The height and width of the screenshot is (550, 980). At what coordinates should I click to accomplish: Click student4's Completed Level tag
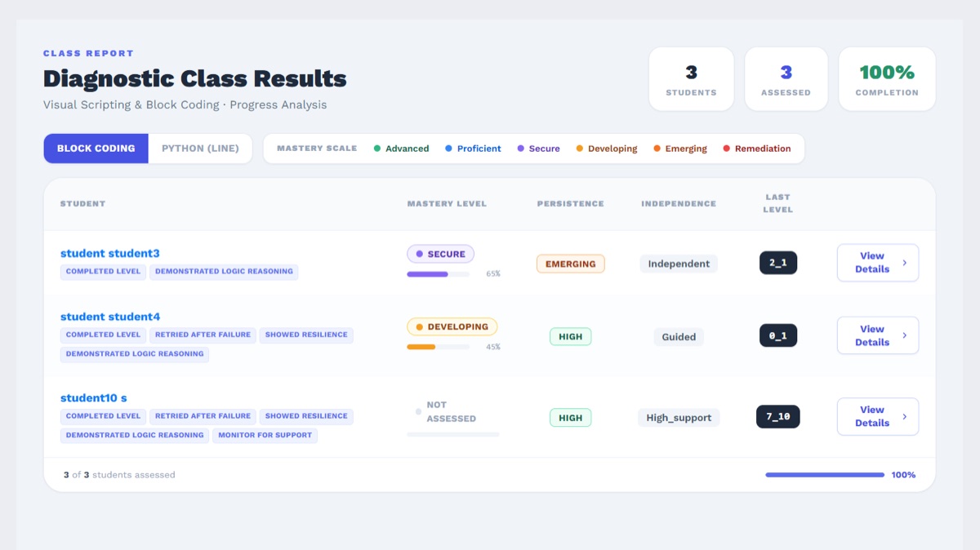coord(103,335)
